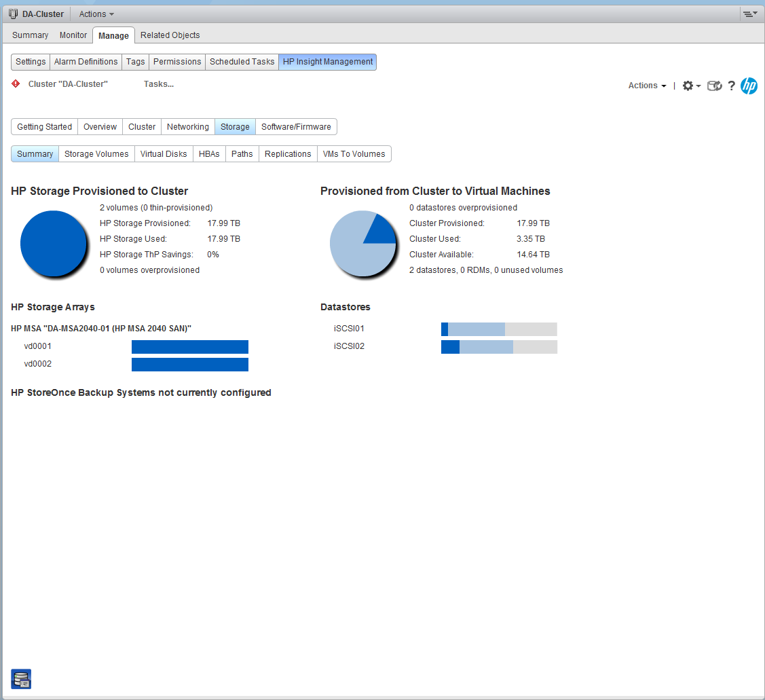Image resolution: width=765 pixels, height=700 pixels.
Task: Select the Tags sub-tab
Action: point(136,62)
